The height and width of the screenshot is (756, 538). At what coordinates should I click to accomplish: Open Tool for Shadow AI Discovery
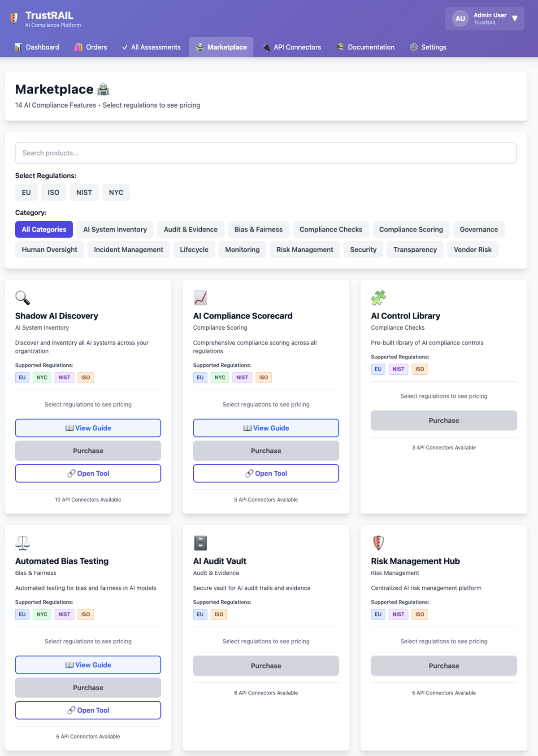pos(88,473)
